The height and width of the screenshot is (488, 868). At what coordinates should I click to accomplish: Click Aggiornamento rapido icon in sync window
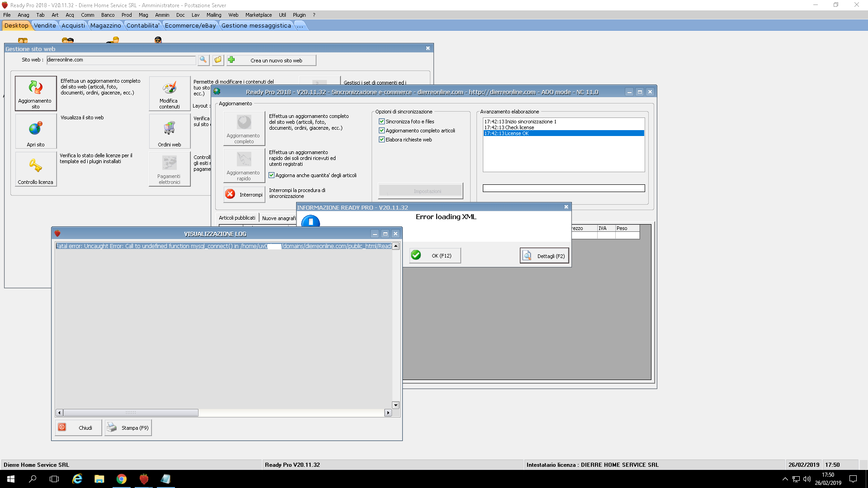point(244,165)
